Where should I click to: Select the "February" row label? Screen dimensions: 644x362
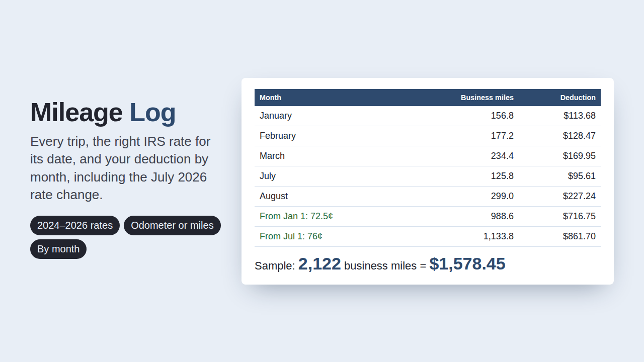[278, 136]
